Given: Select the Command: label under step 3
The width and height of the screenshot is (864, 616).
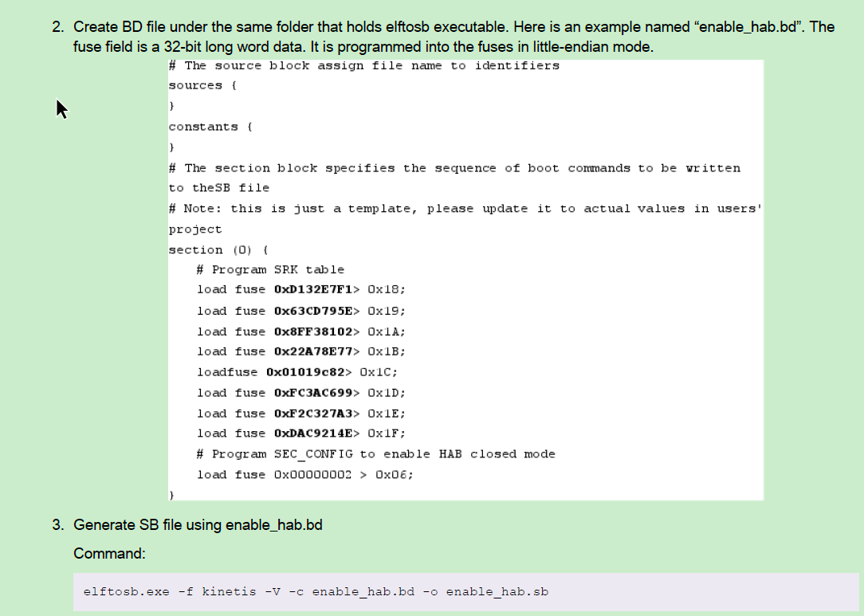Looking at the screenshot, I should [109, 553].
